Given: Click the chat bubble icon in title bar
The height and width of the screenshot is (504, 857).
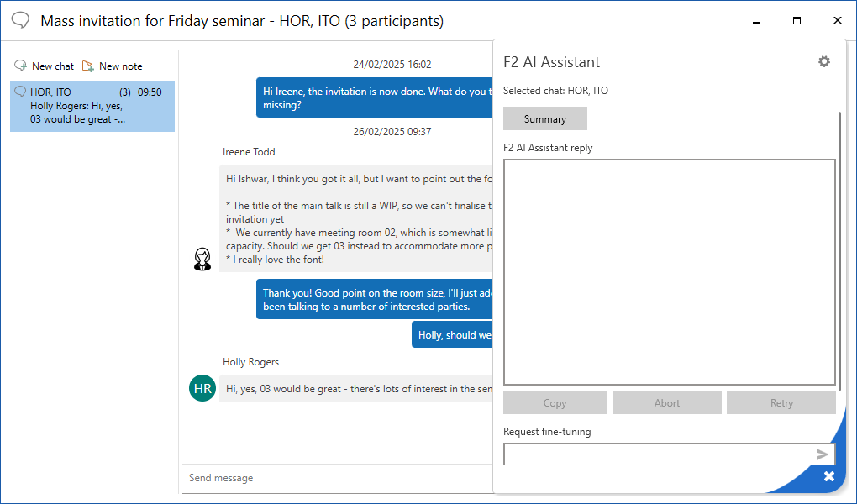Looking at the screenshot, I should [22, 20].
